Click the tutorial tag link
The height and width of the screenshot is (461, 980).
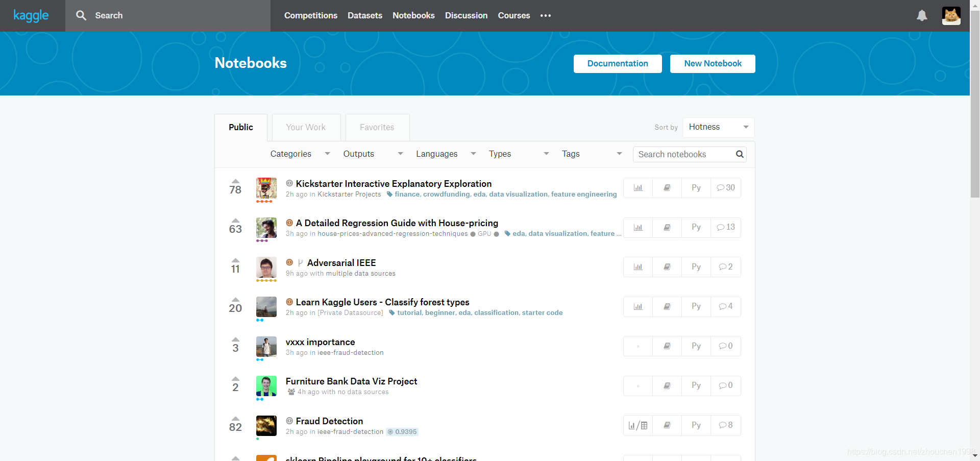pos(409,313)
